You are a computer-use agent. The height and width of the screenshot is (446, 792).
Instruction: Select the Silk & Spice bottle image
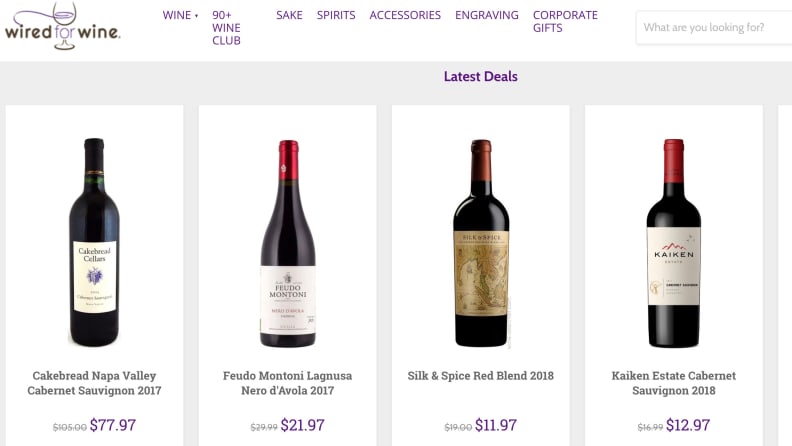click(x=481, y=243)
